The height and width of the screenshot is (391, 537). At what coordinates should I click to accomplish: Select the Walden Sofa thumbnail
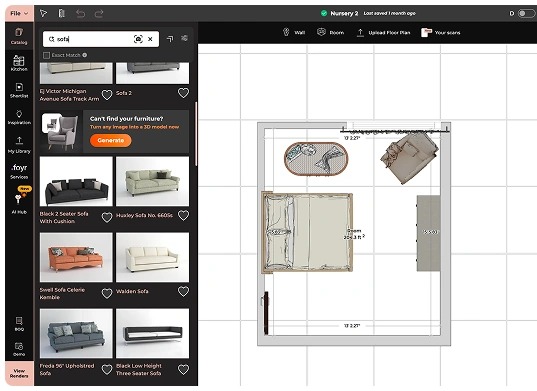(x=152, y=257)
